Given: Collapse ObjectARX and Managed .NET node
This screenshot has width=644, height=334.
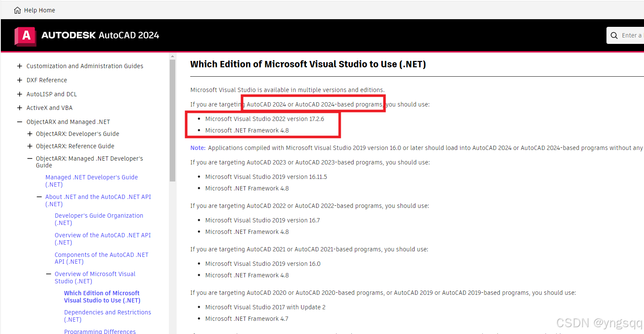Looking at the screenshot, I should (20, 122).
